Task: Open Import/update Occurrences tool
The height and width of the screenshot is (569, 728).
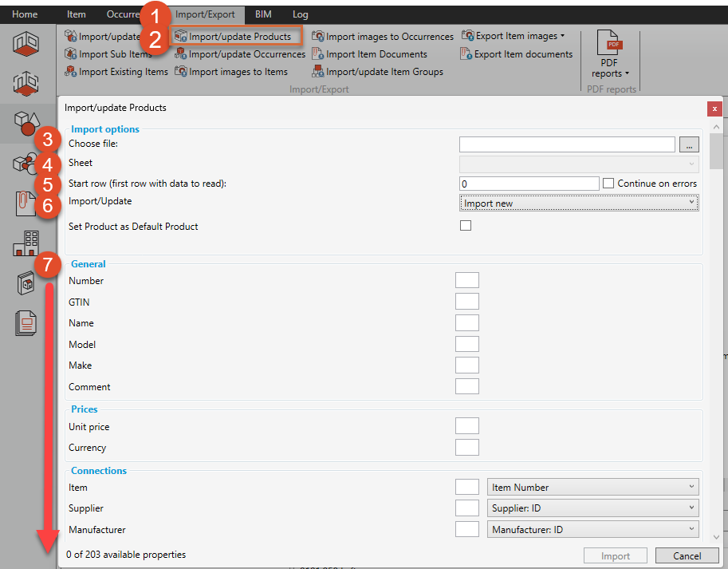Action: (x=181, y=54)
